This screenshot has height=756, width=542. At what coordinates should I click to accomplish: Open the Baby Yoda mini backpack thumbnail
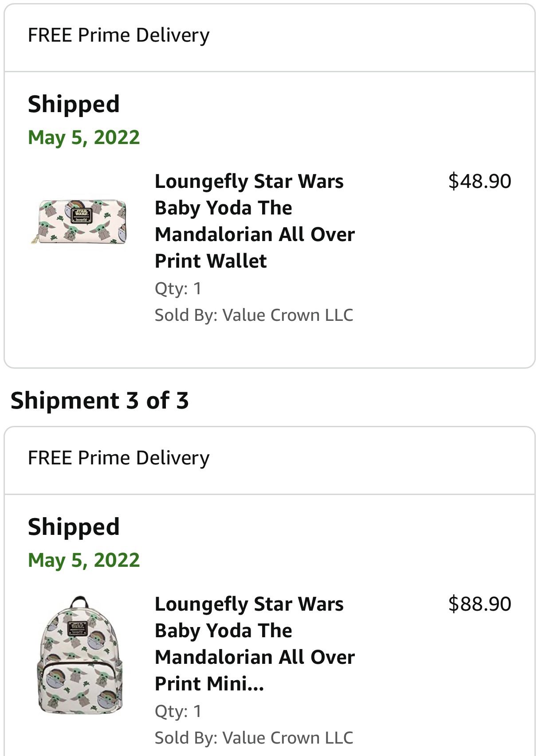(x=80, y=655)
